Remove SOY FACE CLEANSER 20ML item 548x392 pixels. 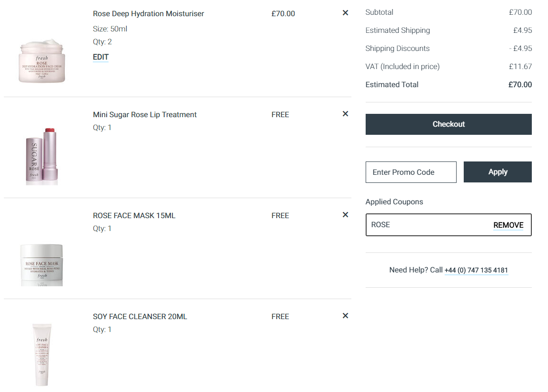click(345, 316)
